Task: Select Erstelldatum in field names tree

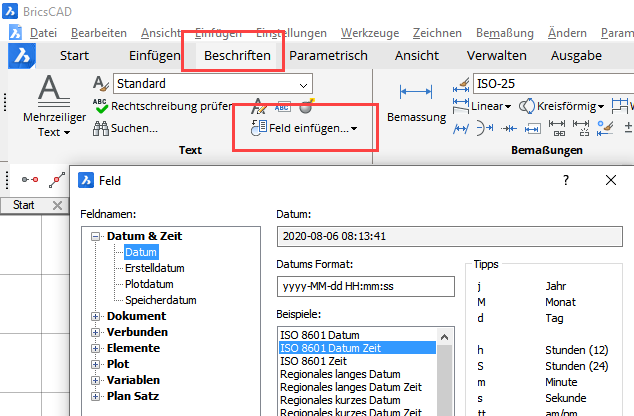Action: coord(154,268)
